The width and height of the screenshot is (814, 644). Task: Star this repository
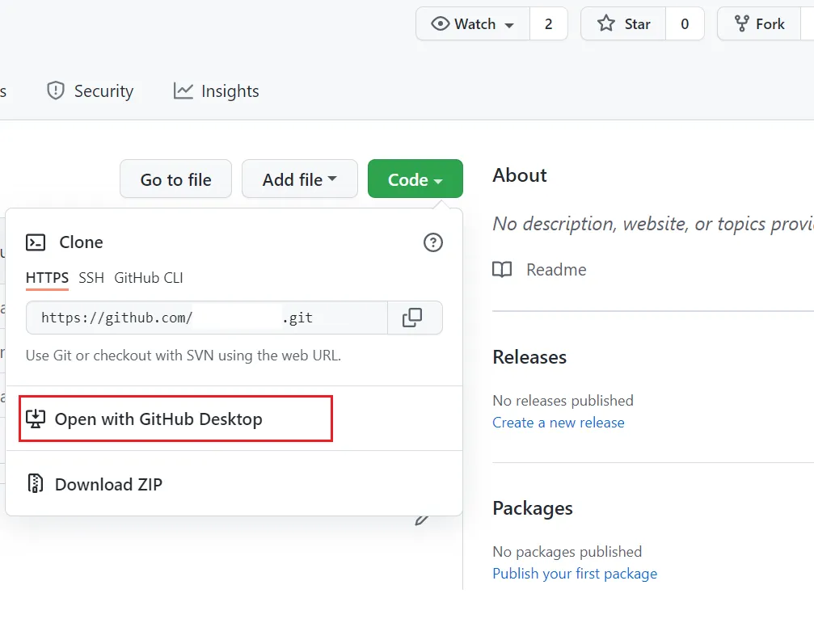(623, 24)
